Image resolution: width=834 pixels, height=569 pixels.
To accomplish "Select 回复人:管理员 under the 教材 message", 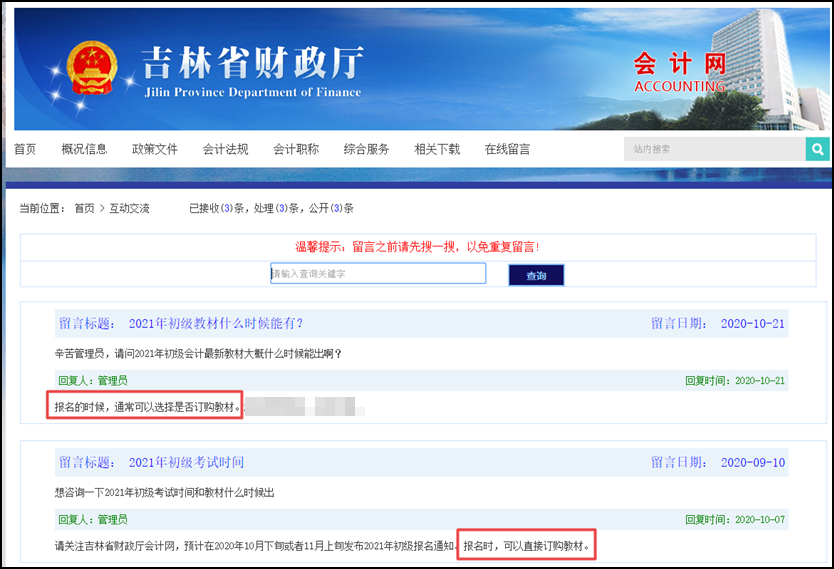I will tap(93, 381).
